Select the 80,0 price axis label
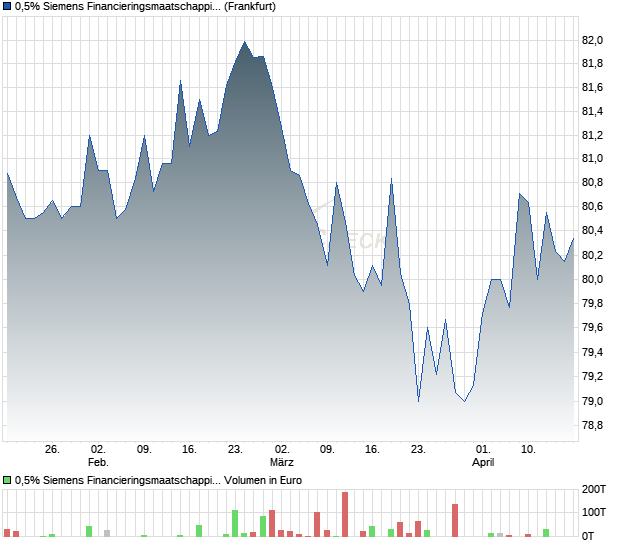The image size is (620, 546). tap(592, 280)
